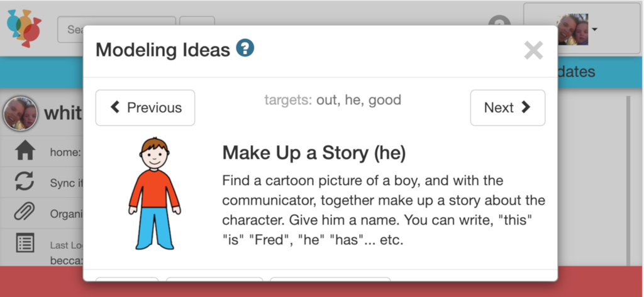644x297 pixels.
Task: Click the home icon in background sidebar
Action: 25,151
